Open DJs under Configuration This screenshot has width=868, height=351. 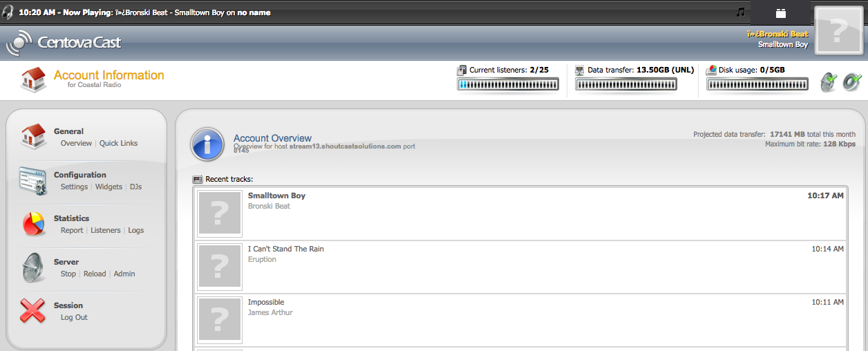tap(135, 187)
